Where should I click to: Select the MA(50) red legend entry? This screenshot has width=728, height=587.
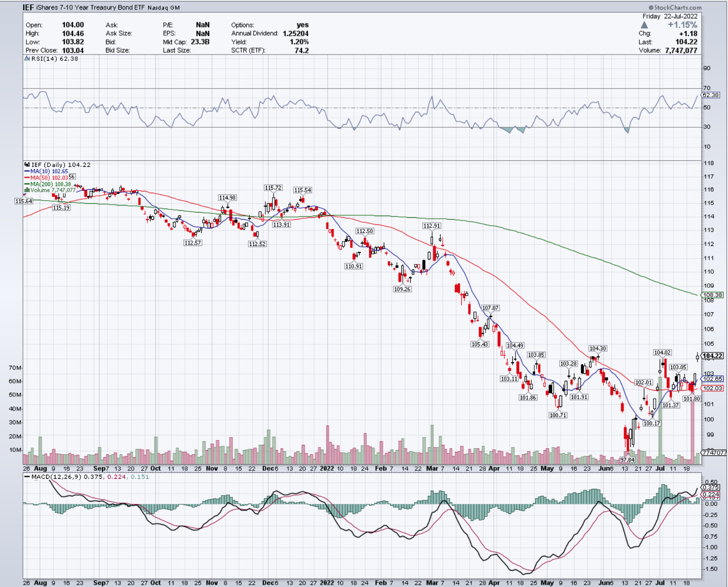(x=46, y=178)
